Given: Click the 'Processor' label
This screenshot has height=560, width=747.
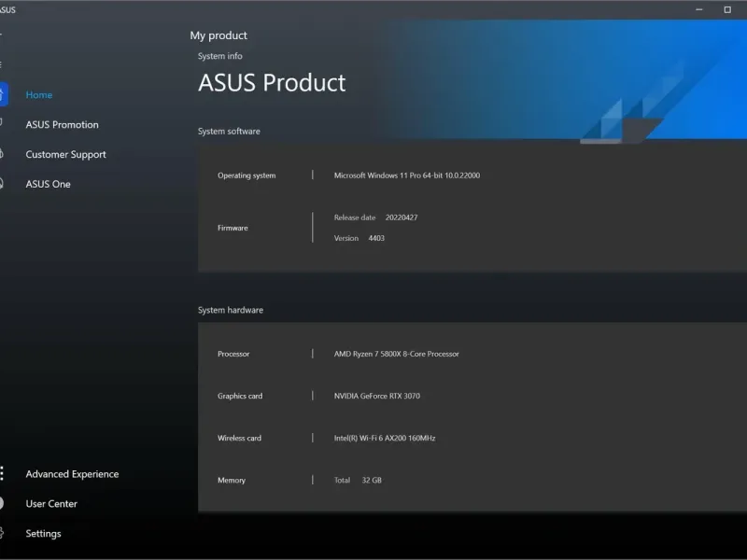Looking at the screenshot, I should coord(233,354).
